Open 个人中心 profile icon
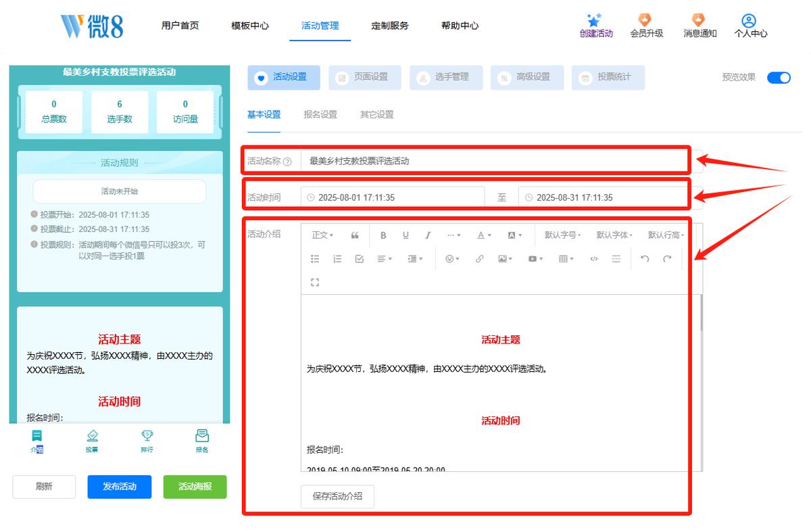The width and height of the screenshot is (811, 532). 748,20
